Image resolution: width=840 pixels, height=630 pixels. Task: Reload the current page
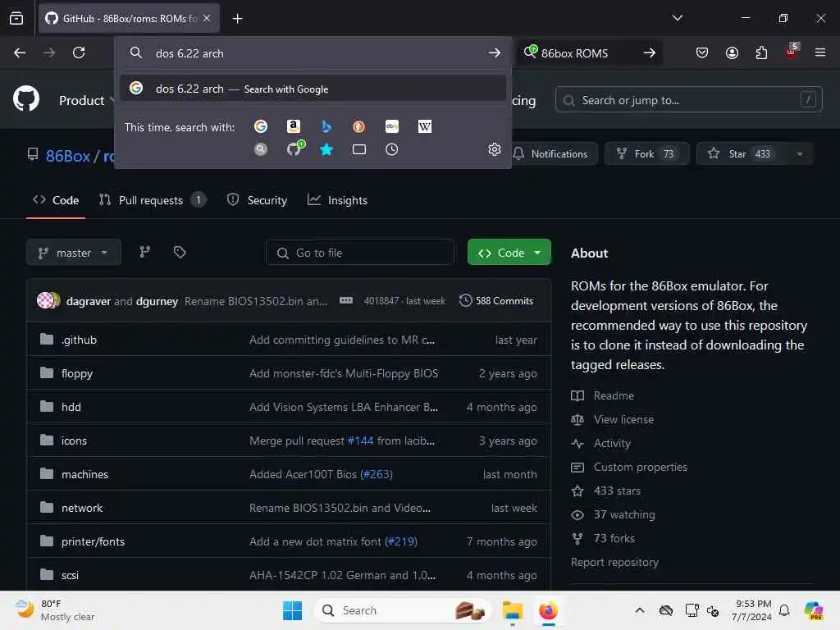click(79, 52)
